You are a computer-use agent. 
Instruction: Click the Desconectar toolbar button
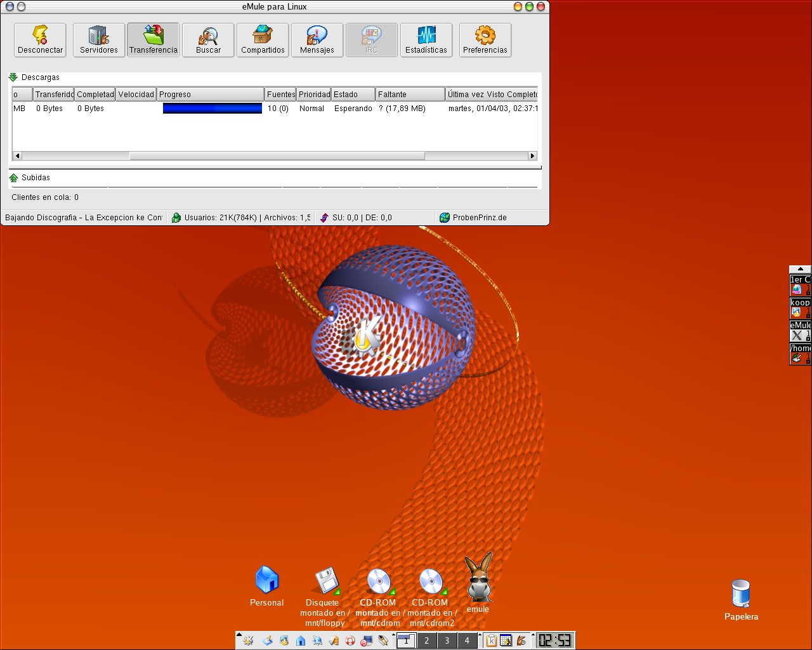point(41,40)
